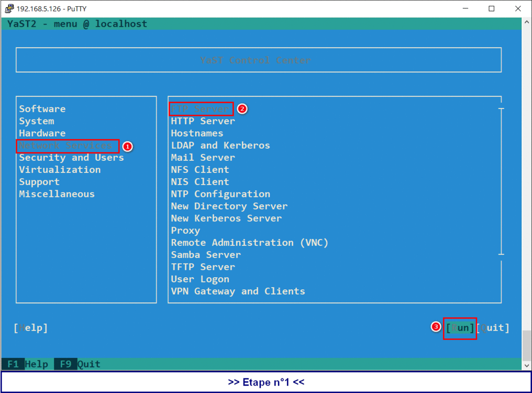
Task: Open LDAP and Kerberos module
Action: (x=220, y=145)
